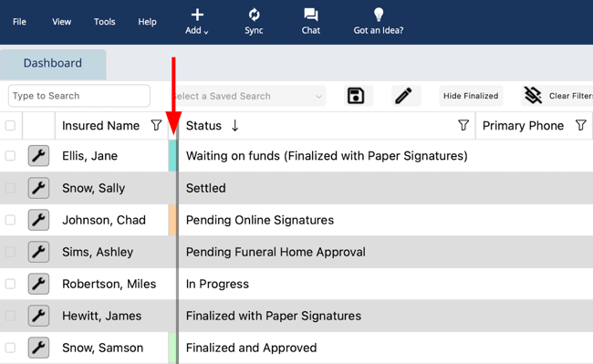Image resolution: width=593 pixels, height=364 pixels.
Task: Select the name Snow, Sally
Action: 93,188
